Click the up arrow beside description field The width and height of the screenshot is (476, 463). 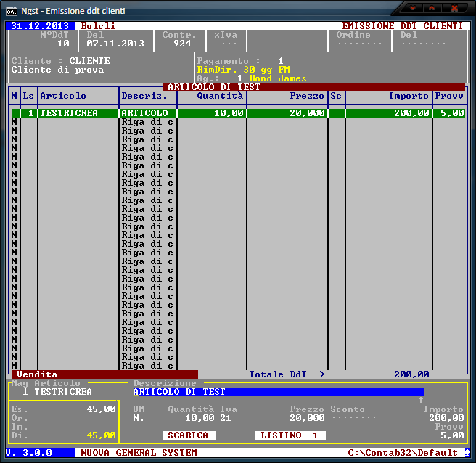click(421, 401)
